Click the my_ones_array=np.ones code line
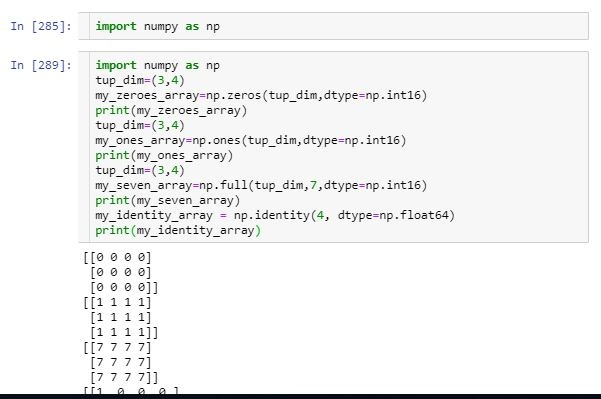This screenshot has height=399, width=601. click(x=251, y=140)
